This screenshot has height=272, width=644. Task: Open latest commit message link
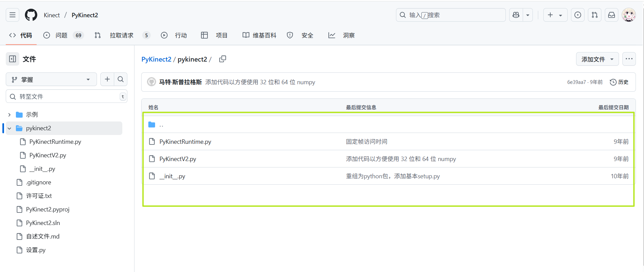260,82
